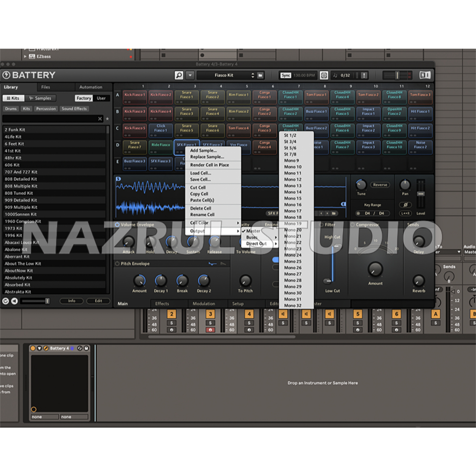Viewport: 476px width, 476px height.
Task: Switch to the Automation tab
Action: [x=91, y=87]
